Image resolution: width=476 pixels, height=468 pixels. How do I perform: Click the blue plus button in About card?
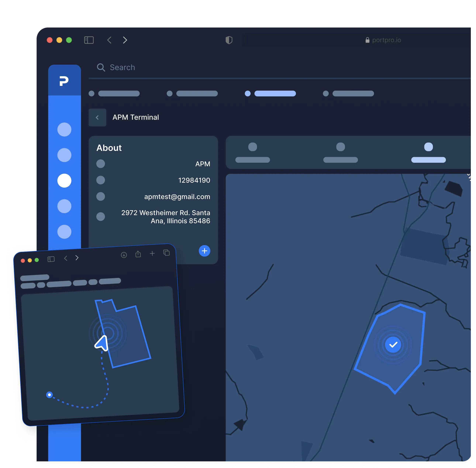[x=204, y=251]
